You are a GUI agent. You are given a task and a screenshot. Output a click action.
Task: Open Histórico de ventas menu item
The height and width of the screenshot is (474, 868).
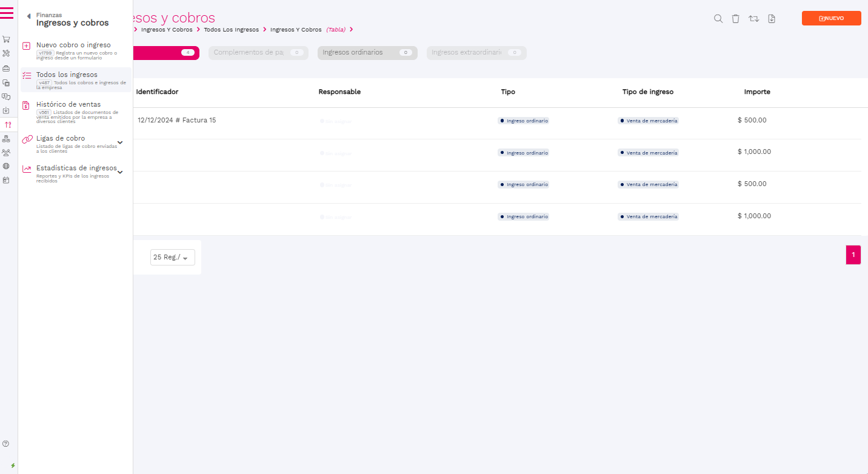[x=68, y=104]
